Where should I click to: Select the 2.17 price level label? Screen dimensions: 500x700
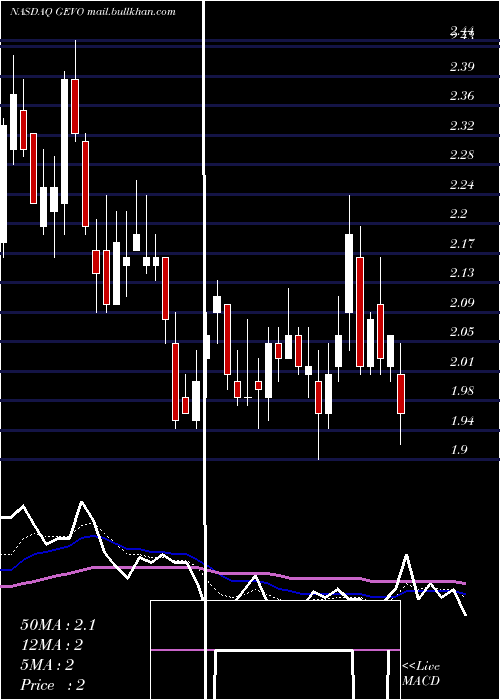click(x=462, y=243)
